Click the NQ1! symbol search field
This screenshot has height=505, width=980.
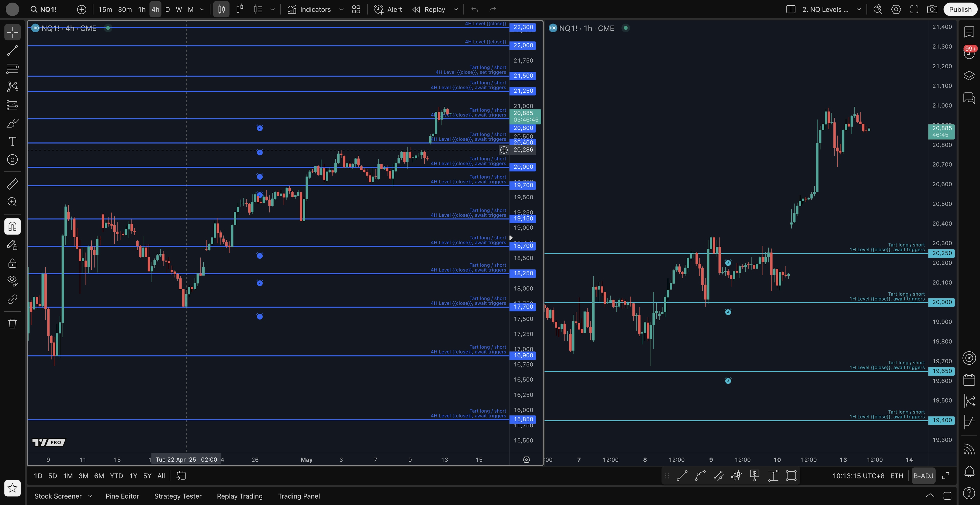click(x=49, y=9)
